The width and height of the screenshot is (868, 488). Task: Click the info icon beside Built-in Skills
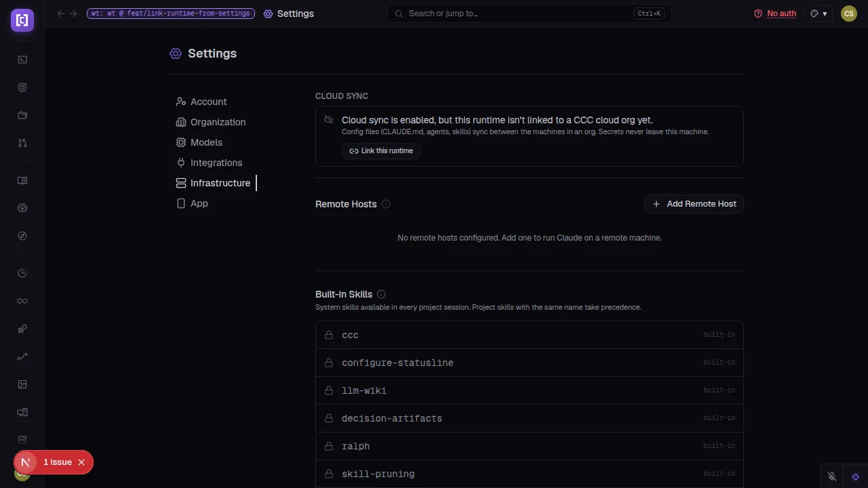(x=381, y=294)
